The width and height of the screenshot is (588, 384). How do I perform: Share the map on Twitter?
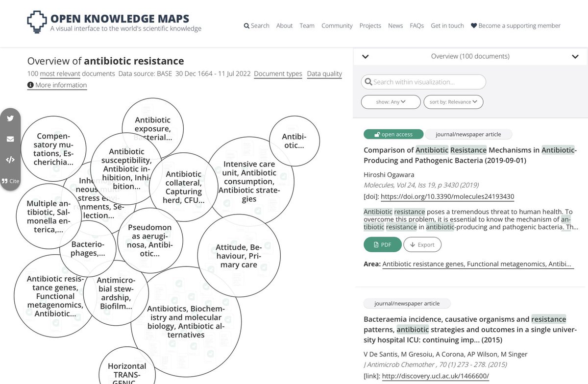pos(10,118)
